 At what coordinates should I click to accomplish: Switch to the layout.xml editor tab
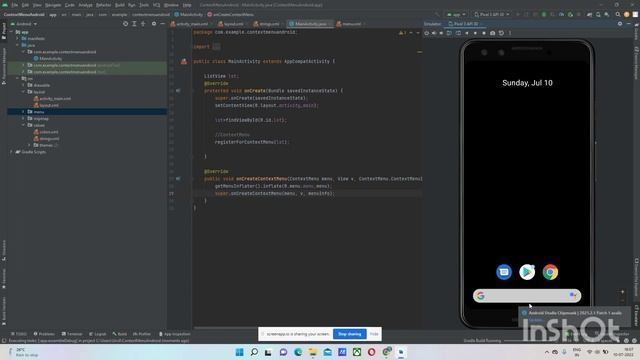231,24
